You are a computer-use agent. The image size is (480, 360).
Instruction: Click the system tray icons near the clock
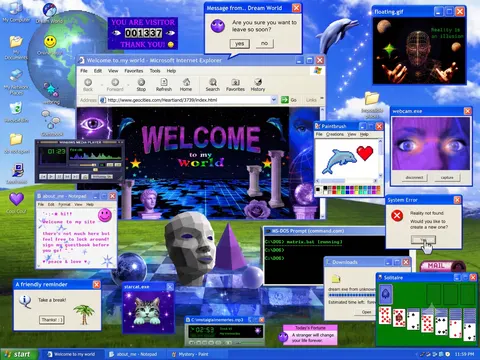pyautogui.click(x=435, y=354)
